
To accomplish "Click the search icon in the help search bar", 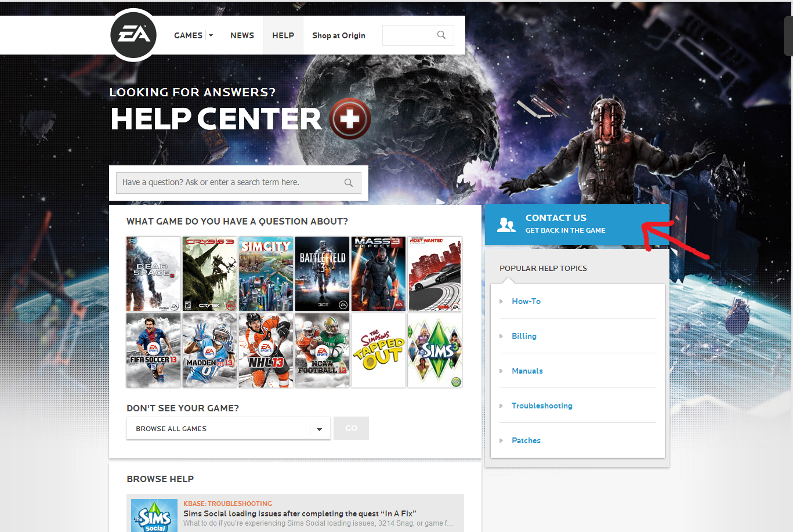I will tap(349, 183).
